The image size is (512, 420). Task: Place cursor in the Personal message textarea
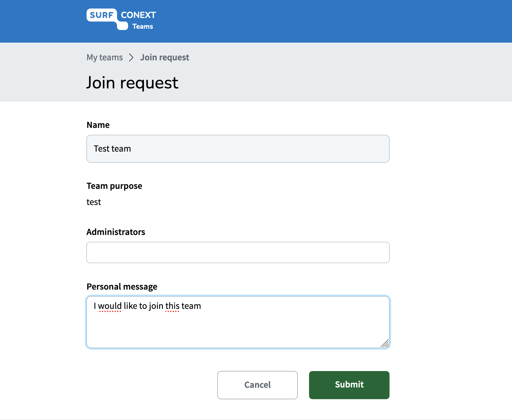[x=238, y=322]
